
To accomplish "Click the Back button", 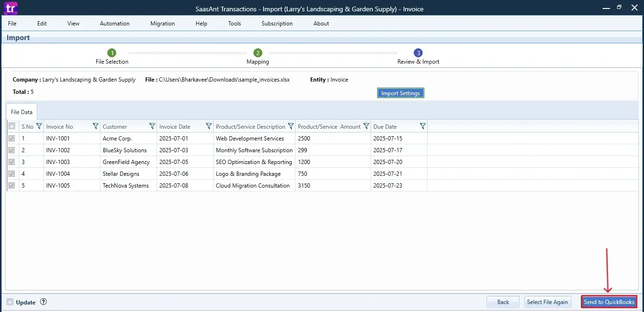I will pos(503,302).
